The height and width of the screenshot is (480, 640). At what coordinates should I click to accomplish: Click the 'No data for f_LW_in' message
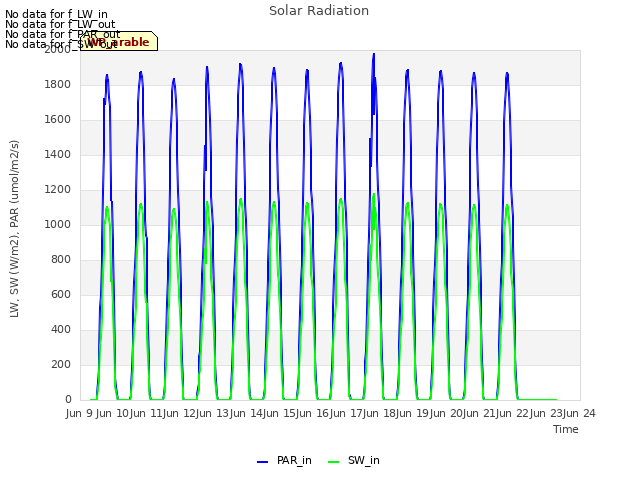tap(56, 14)
